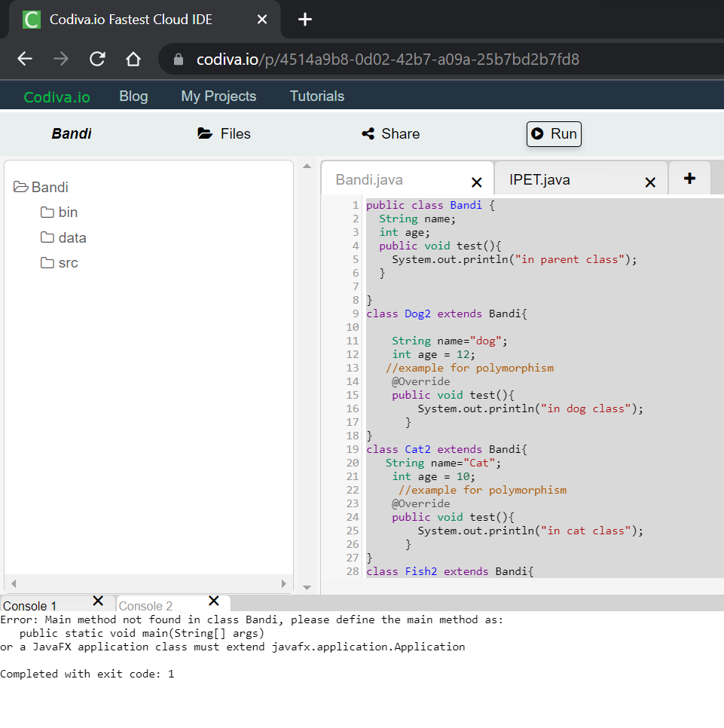Open a new file with the plus icon
Screen dimensions: 724x728
[x=689, y=177]
